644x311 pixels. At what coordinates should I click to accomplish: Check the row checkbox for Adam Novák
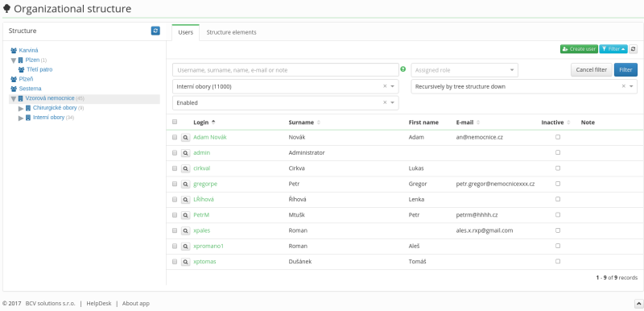[175, 137]
